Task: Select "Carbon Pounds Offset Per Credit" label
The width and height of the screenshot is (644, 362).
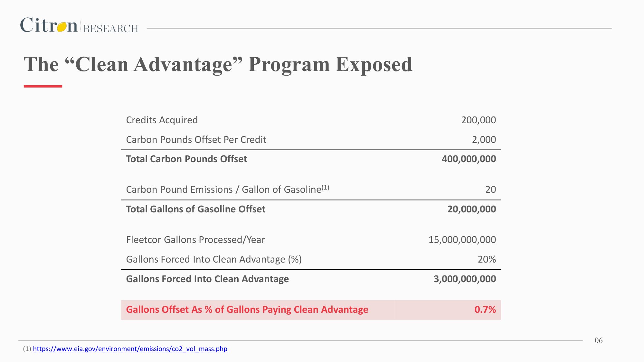Action: click(x=196, y=140)
